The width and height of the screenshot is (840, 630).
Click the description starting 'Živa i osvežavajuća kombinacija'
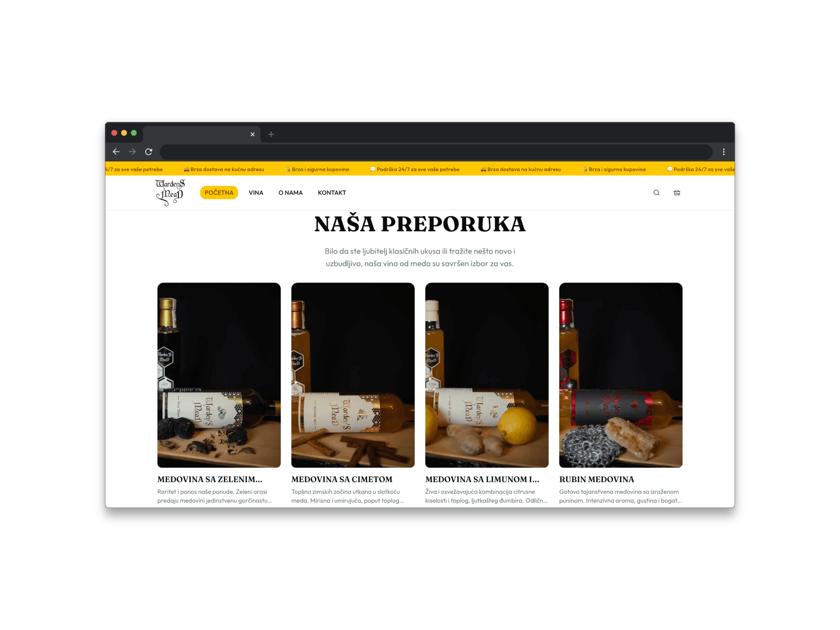[x=486, y=496]
